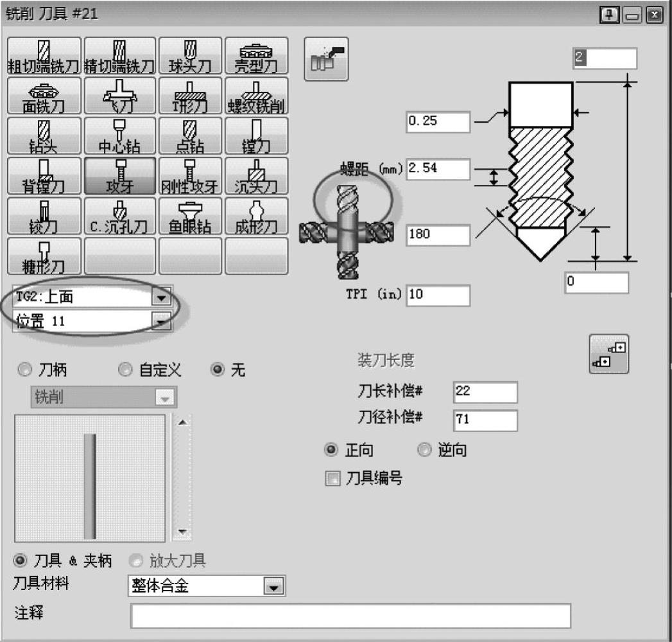Click the 刀长补偿# field 22

[x=485, y=392]
